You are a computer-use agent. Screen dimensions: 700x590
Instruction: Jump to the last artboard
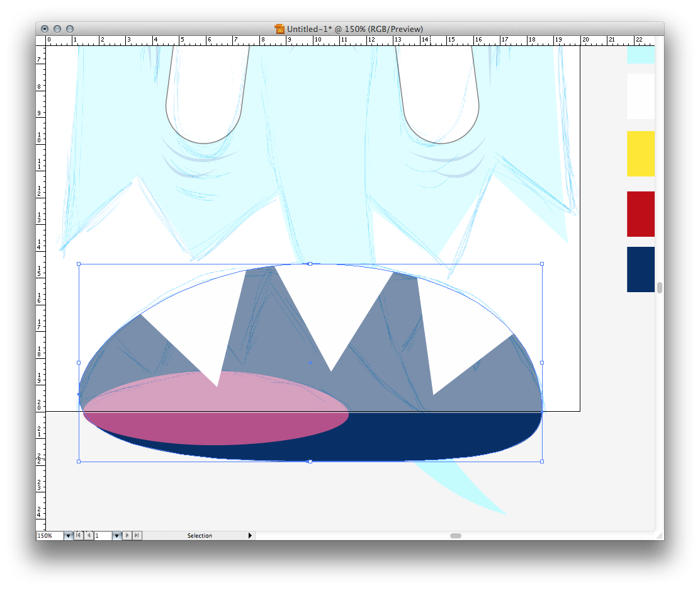tap(137, 535)
